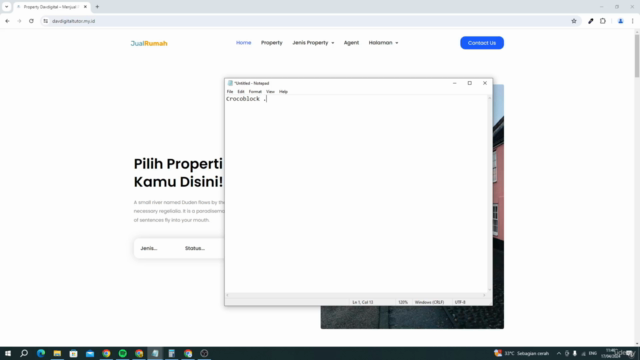Open the Status filter dropdown

point(195,248)
